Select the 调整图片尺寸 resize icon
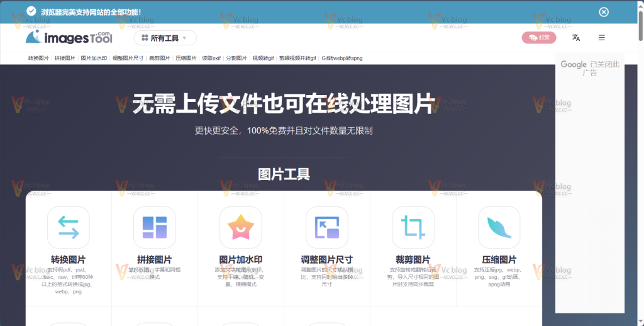Viewport: 644px width, 326px height. tap(326, 227)
